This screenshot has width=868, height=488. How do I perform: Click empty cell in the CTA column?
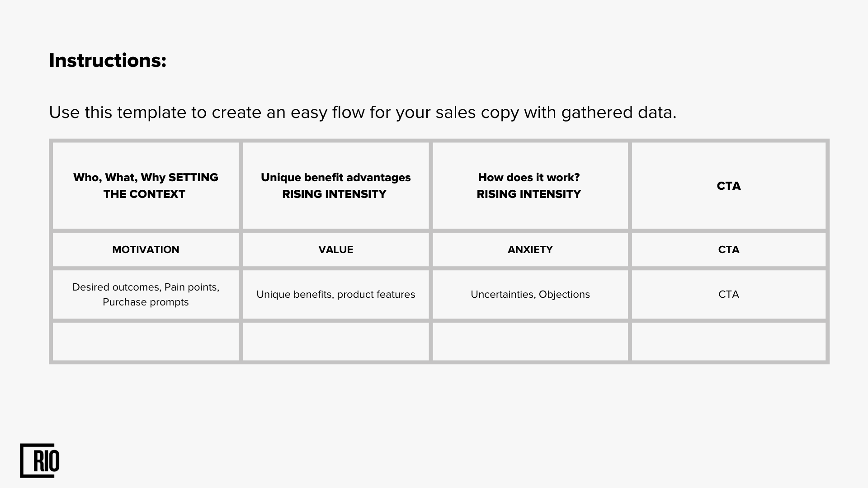pos(728,342)
